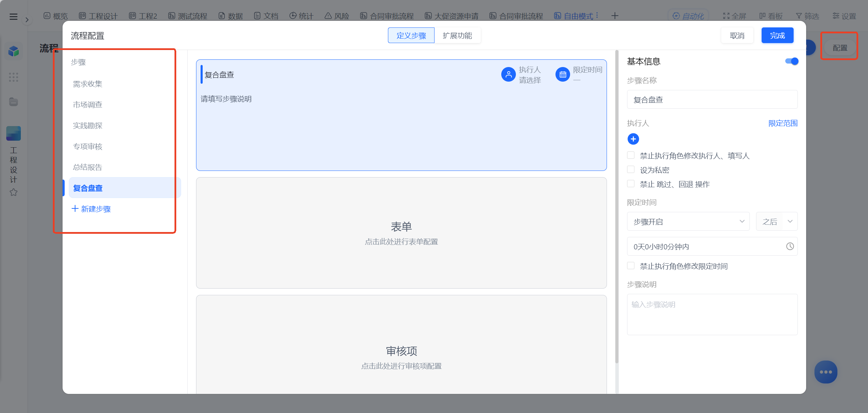The height and width of the screenshot is (413, 868).
Task: Open the 文档 tab
Action: [266, 16]
